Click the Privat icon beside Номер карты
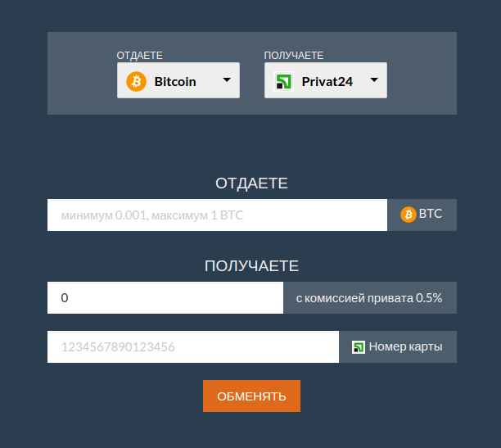 pos(359,347)
